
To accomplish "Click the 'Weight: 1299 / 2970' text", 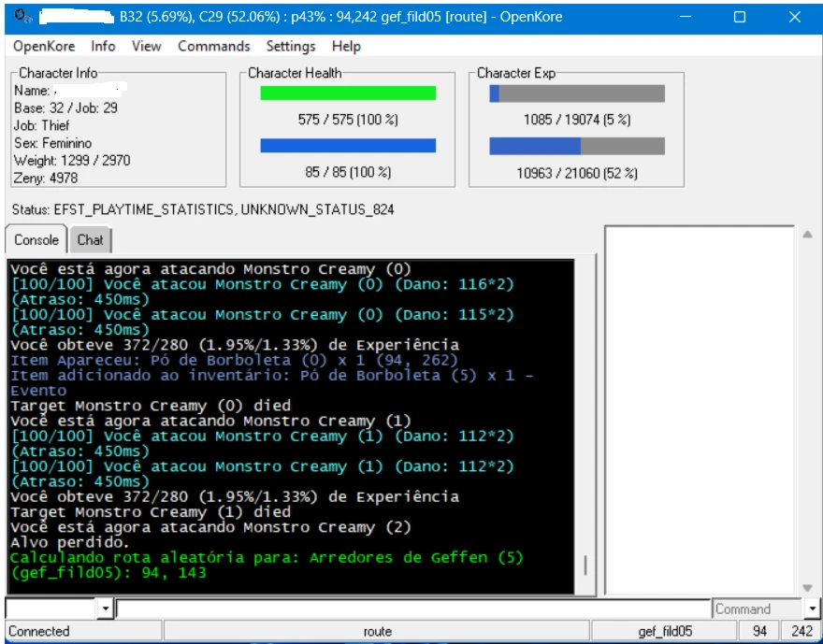I will point(72,161).
